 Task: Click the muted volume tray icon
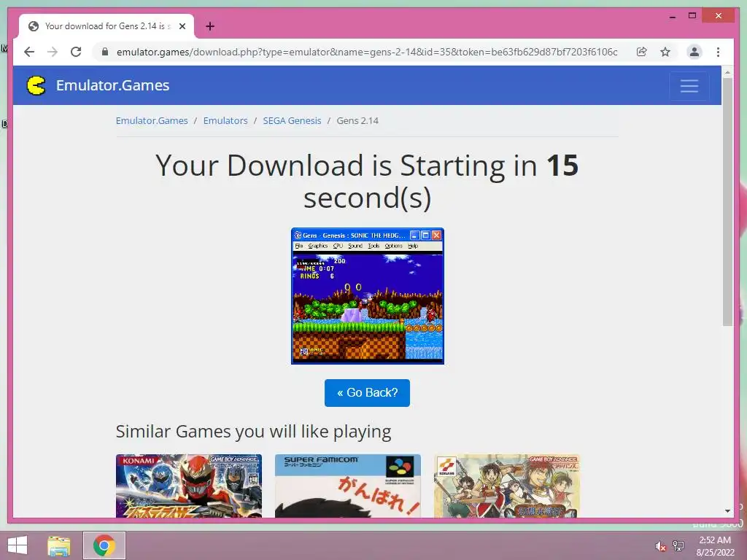click(660, 545)
